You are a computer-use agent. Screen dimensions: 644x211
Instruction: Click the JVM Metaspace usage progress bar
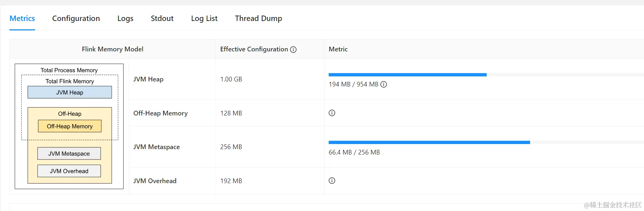(x=486, y=143)
